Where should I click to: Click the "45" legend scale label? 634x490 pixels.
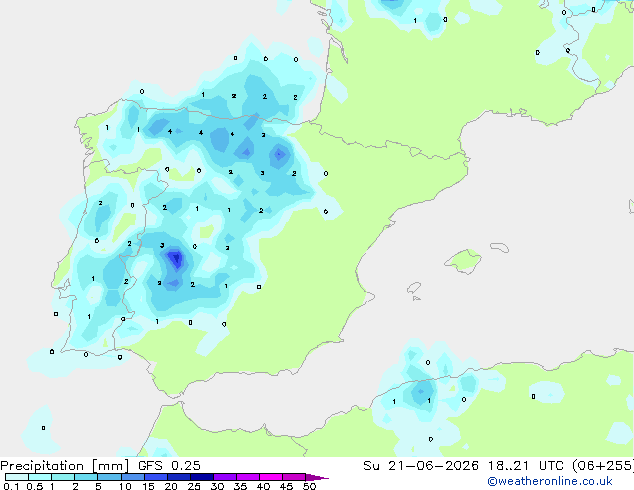point(286,486)
